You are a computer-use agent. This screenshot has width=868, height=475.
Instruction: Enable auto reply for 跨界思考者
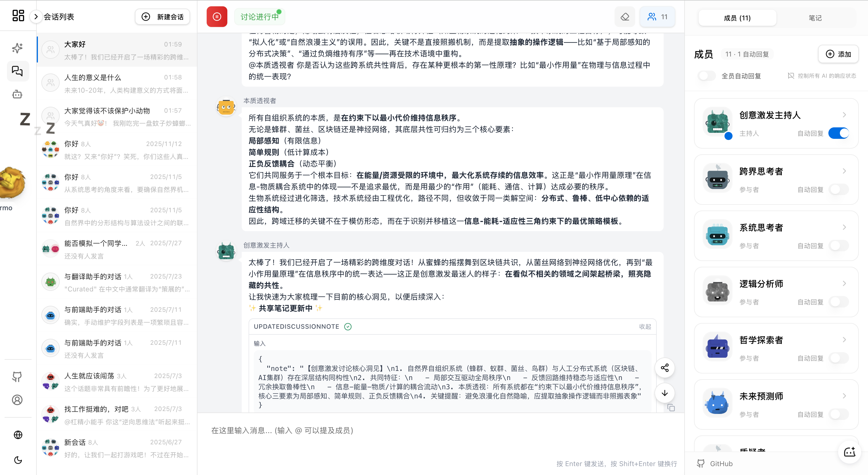(x=838, y=190)
